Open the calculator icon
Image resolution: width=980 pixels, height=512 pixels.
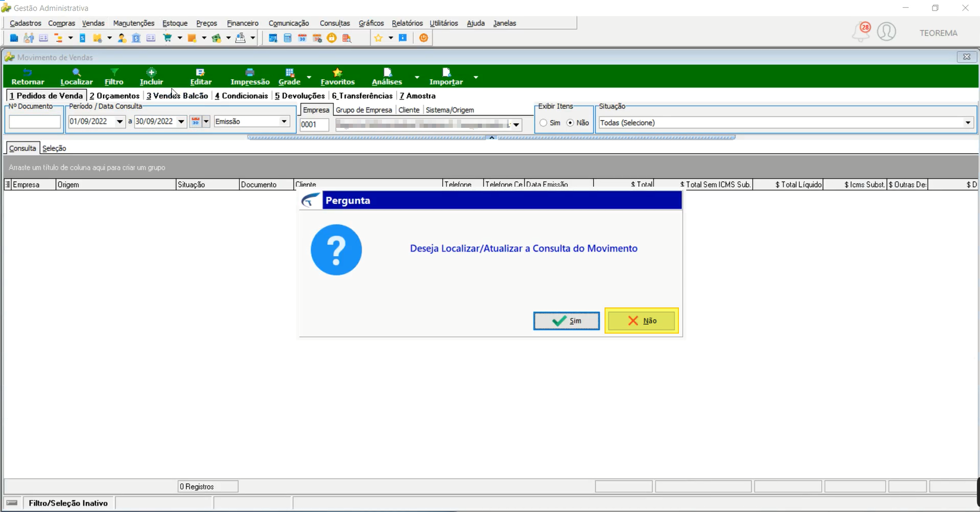[288, 38]
